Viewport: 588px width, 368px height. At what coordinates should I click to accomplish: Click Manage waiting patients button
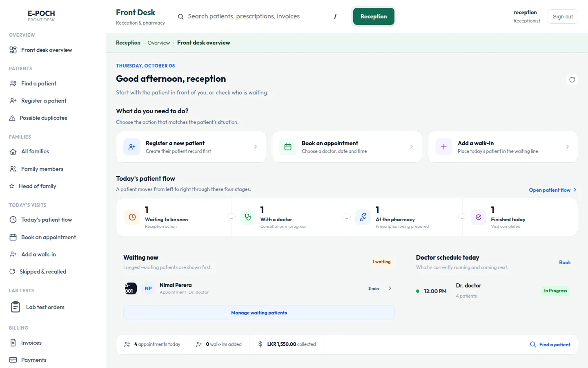pos(259,312)
